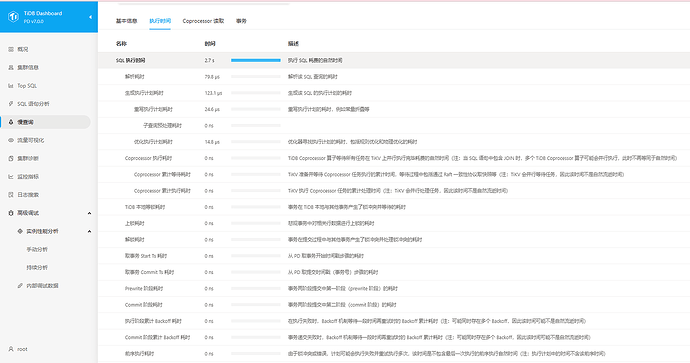690x363 pixels.
Task: Switch to the Coprocessor 读取 tab
Action: tap(203, 21)
